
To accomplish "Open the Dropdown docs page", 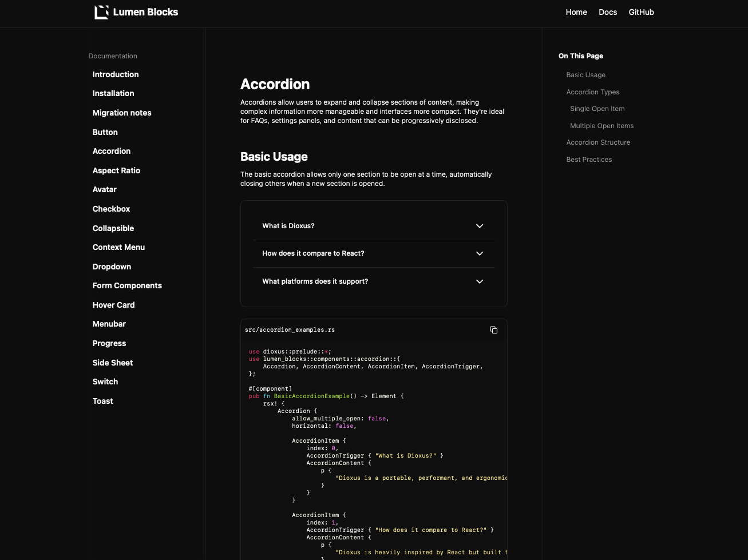I will click(112, 267).
